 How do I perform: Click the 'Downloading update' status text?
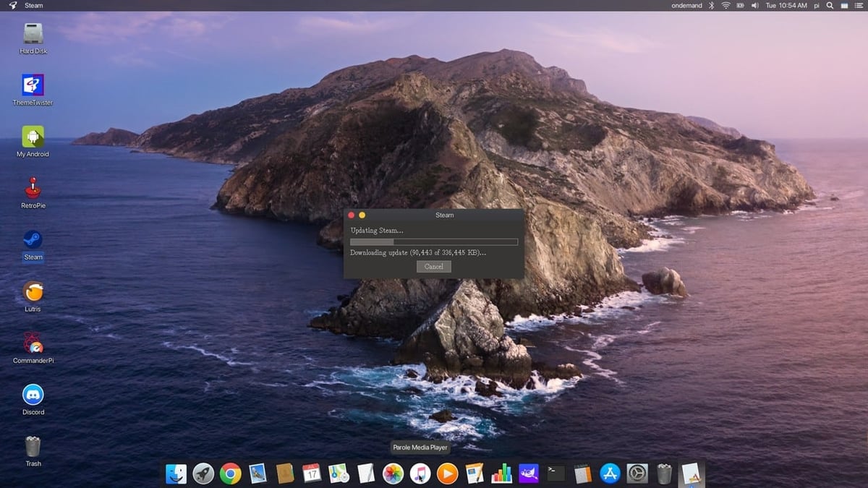pyautogui.click(x=418, y=253)
